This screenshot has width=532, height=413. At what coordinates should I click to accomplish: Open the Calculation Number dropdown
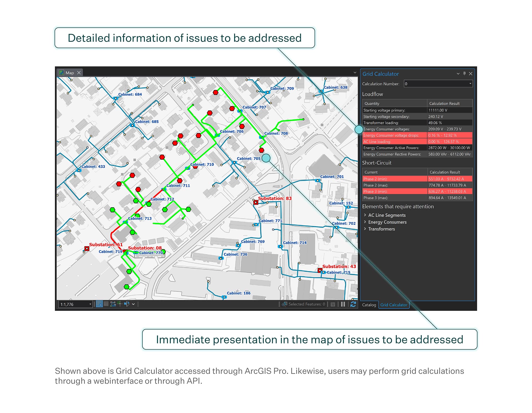(470, 84)
